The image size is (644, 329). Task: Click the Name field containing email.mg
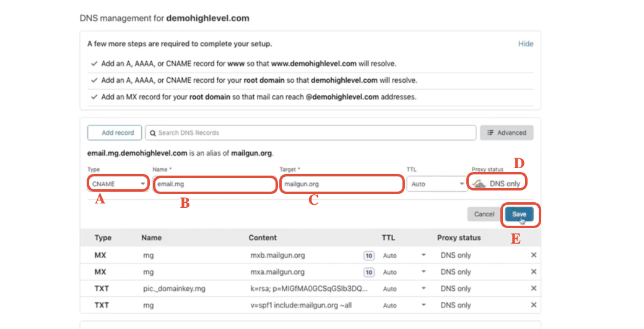click(x=214, y=184)
